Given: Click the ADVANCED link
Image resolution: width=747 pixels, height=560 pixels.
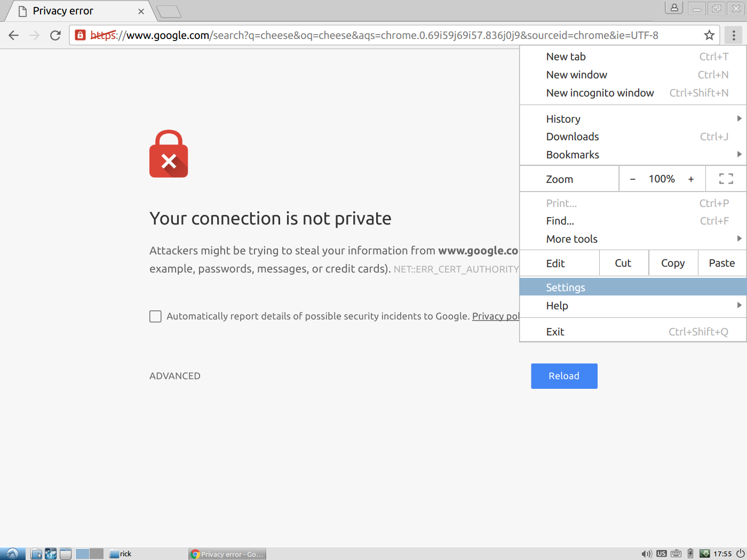Looking at the screenshot, I should [175, 376].
